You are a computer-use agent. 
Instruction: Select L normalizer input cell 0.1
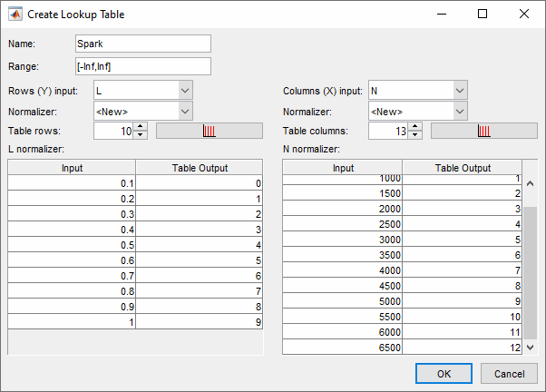(72, 183)
